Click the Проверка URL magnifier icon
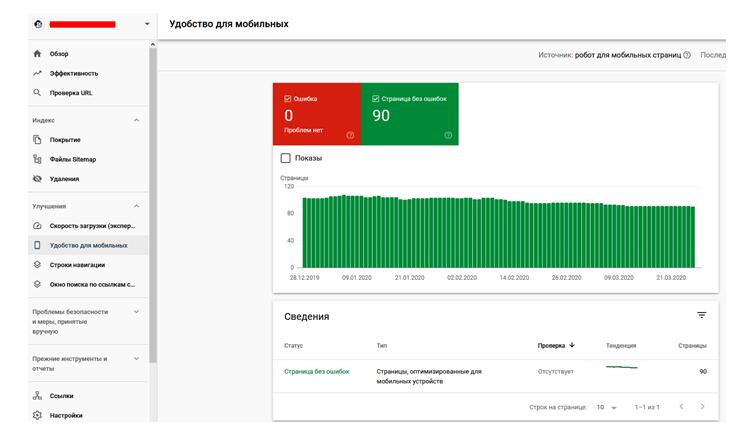 point(38,92)
